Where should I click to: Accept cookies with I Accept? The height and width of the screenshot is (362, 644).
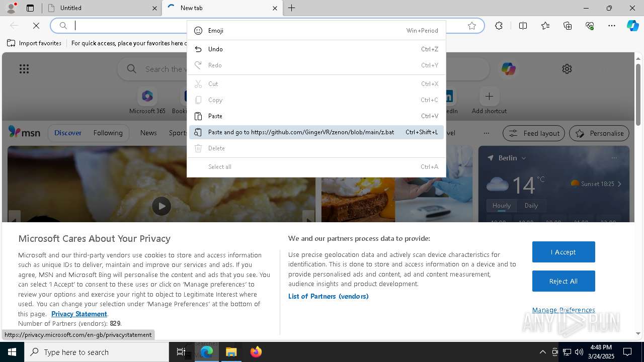point(563,252)
